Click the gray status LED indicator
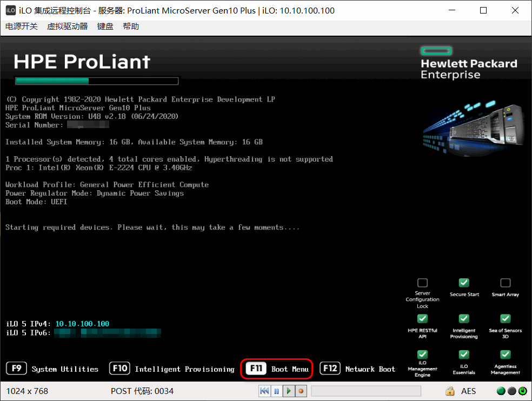532x401 pixels. point(511,391)
